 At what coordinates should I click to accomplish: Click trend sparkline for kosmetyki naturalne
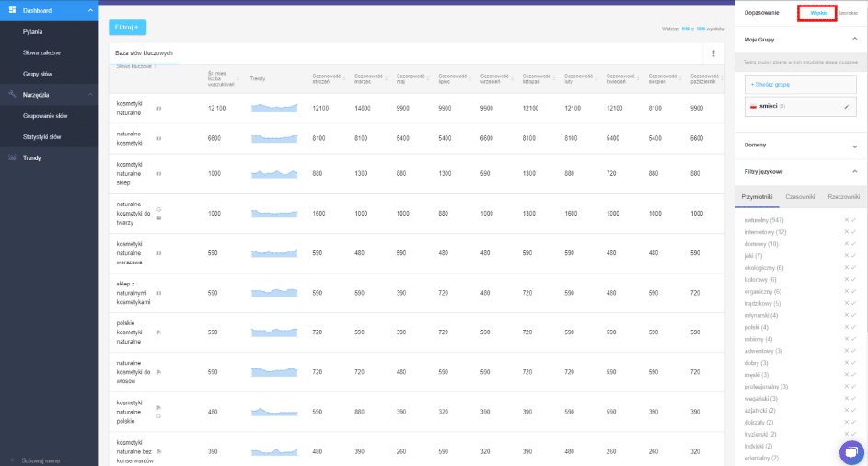274,109
